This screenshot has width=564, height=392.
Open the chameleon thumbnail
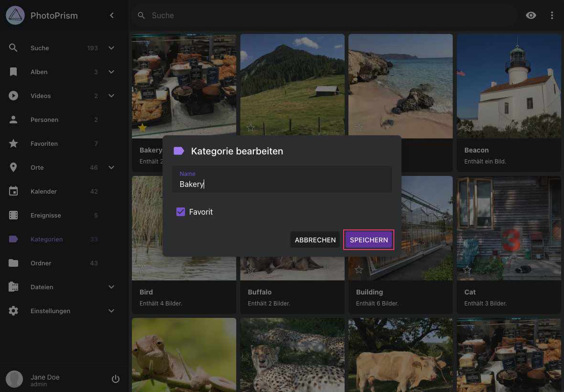coord(184,355)
